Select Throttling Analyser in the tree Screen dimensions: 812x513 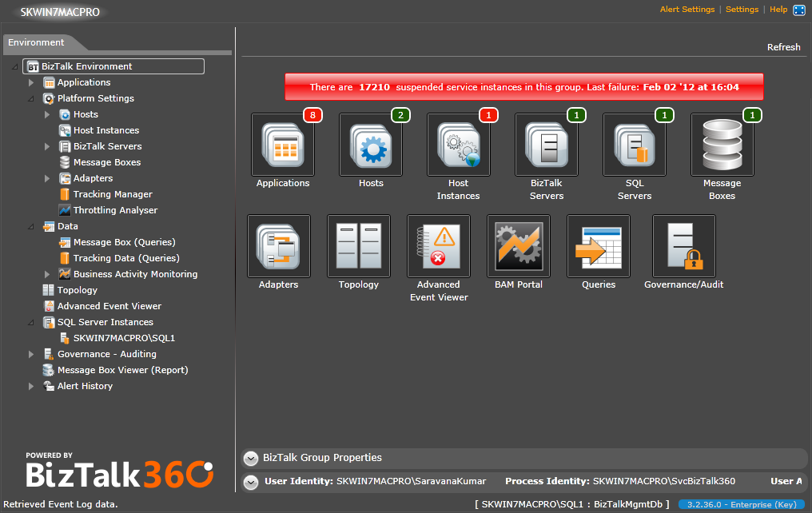(115, 210)
